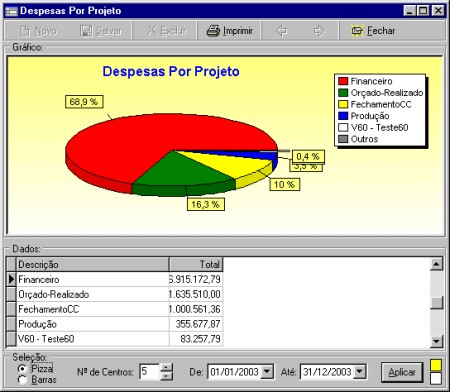Click the left arrow navigation icon

pyautogui.click(x=281, y=31)
